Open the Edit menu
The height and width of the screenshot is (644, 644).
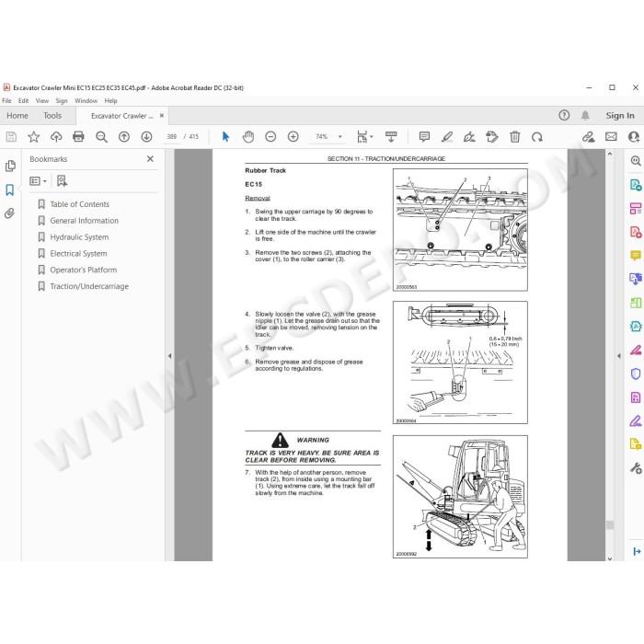[x=23, y=100]
